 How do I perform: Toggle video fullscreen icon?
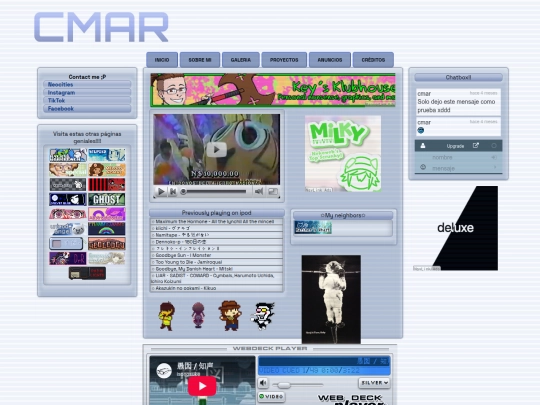273,191
